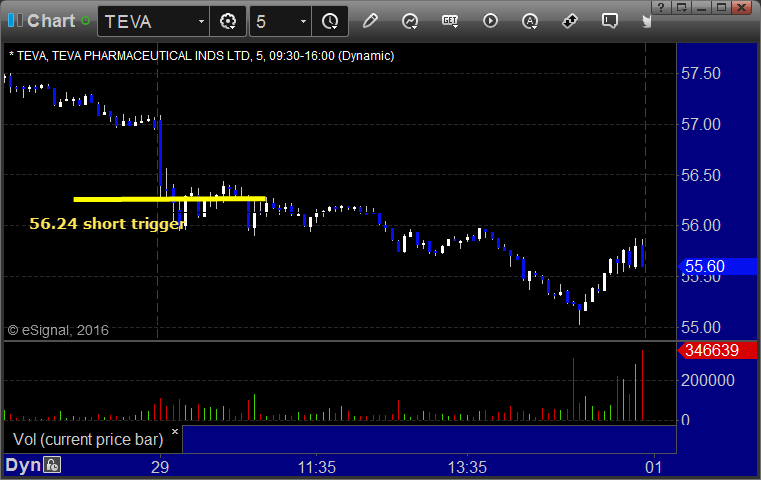Open the symbol settings gear menu
Image resolution: width=761 pixels, height=480 pixels.
pyautogui.click(x=228, y=21)
